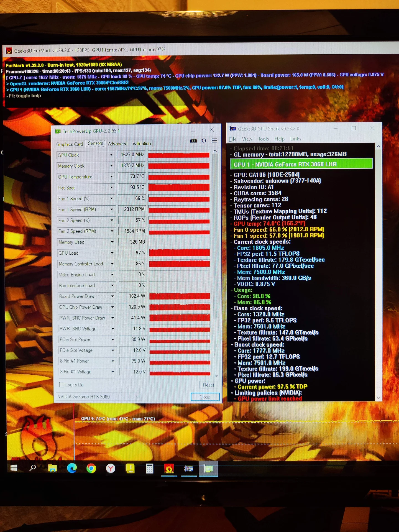399x532 pixels.
Task: Click the Reset button in GPU-Z
Action: pyautogui.click(x=208, y=385)
